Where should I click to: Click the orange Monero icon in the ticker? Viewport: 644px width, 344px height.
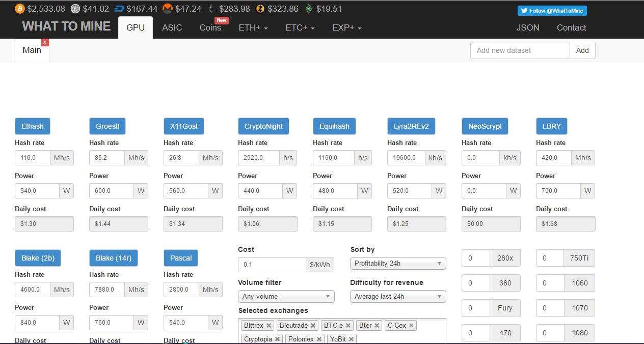click(167, 9)
